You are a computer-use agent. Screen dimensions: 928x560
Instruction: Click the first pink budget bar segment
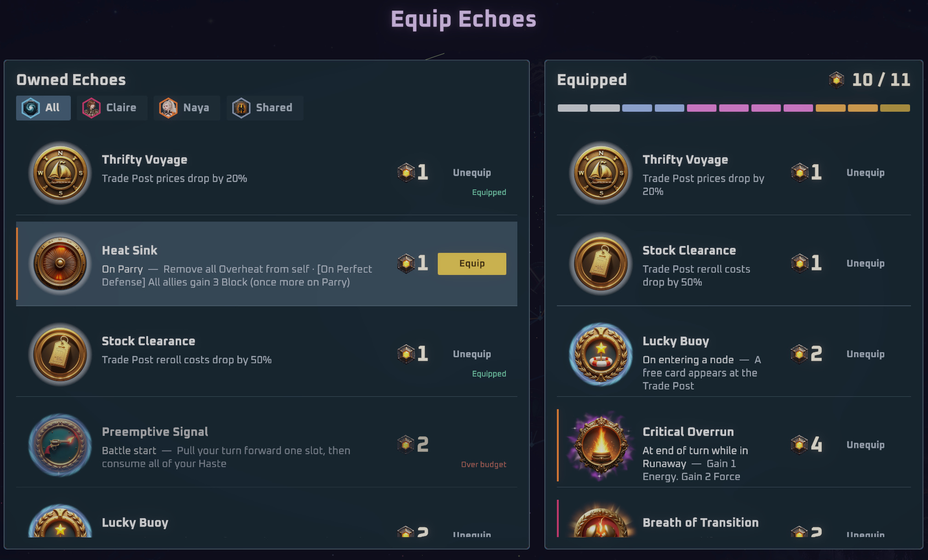701,108
